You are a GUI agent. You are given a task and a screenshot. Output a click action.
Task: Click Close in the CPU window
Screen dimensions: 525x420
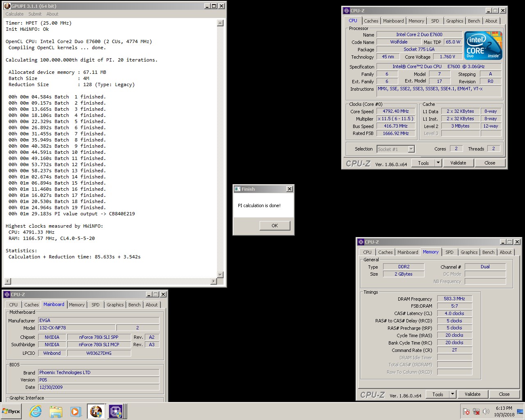[x=490, y=163]
